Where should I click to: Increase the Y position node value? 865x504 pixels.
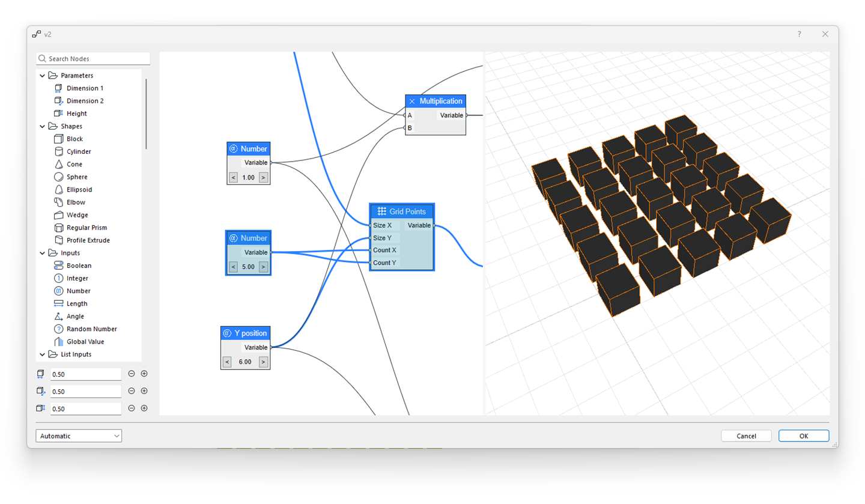pyautogui.click(x=263, y=362)
